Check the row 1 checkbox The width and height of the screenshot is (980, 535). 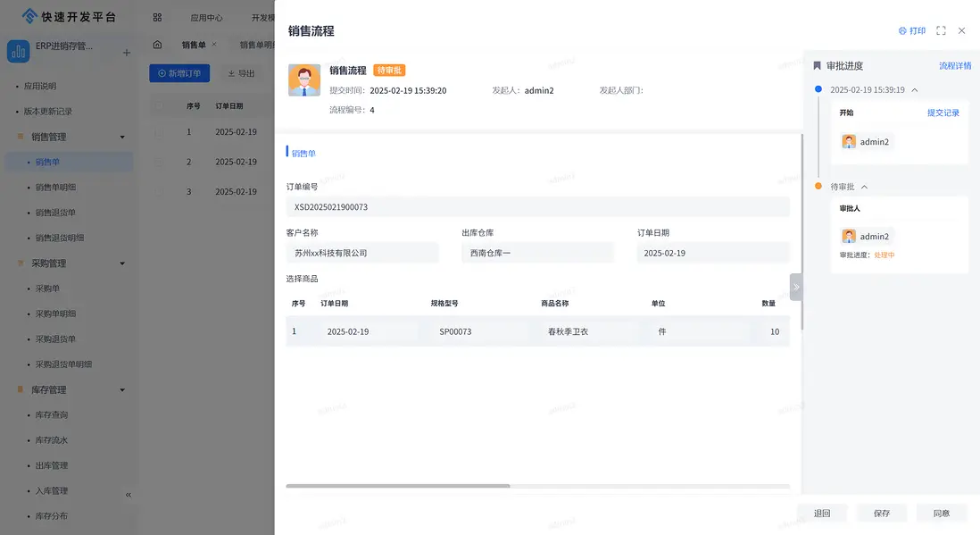pos(159,132)
